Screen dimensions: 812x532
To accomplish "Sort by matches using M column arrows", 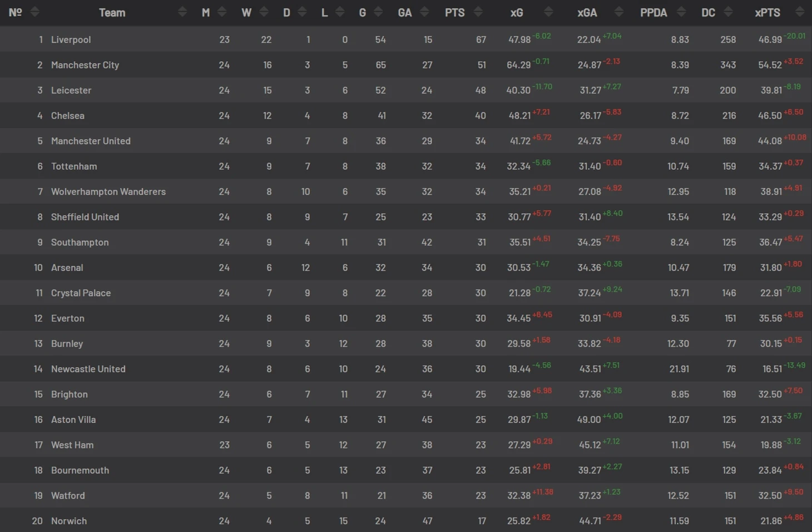I will [x=222, y=12].
